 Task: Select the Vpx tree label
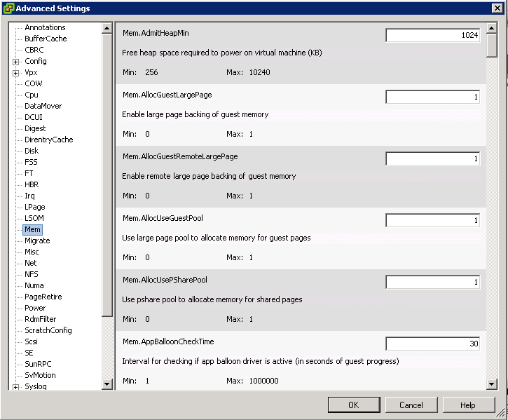[31, 72]
